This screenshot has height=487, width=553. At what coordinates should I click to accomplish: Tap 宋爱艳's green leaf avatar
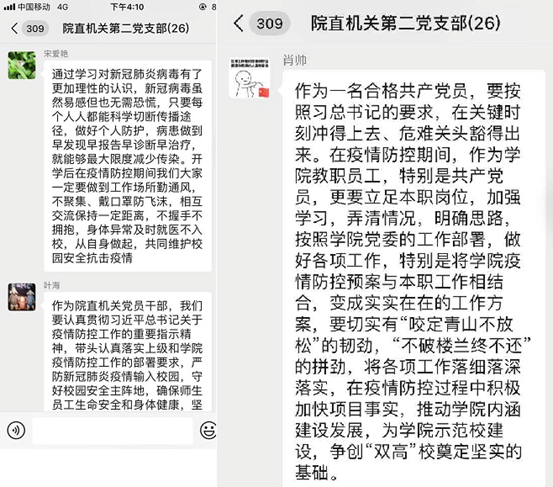pyautogui.click(x=22, y=65)
